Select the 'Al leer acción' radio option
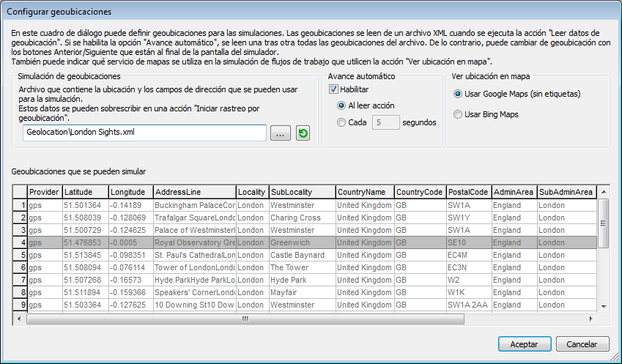622x364 pixels. (341, 105)
